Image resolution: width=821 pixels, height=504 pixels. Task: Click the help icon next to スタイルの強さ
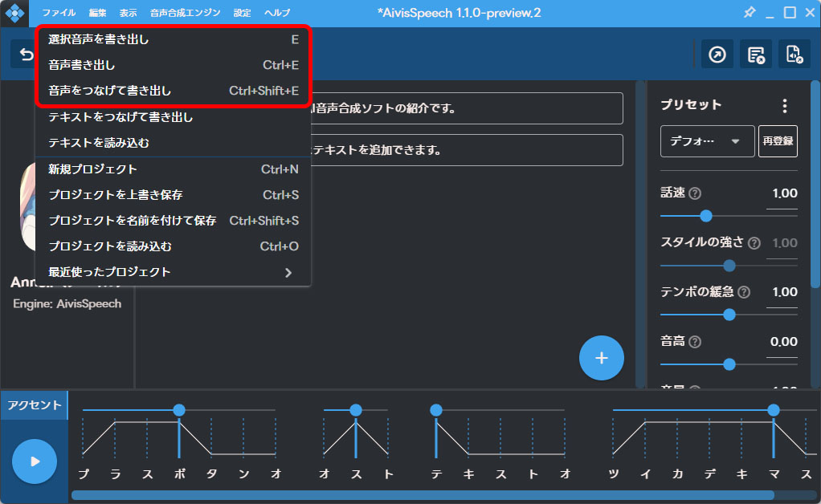[x=754, y=243]
